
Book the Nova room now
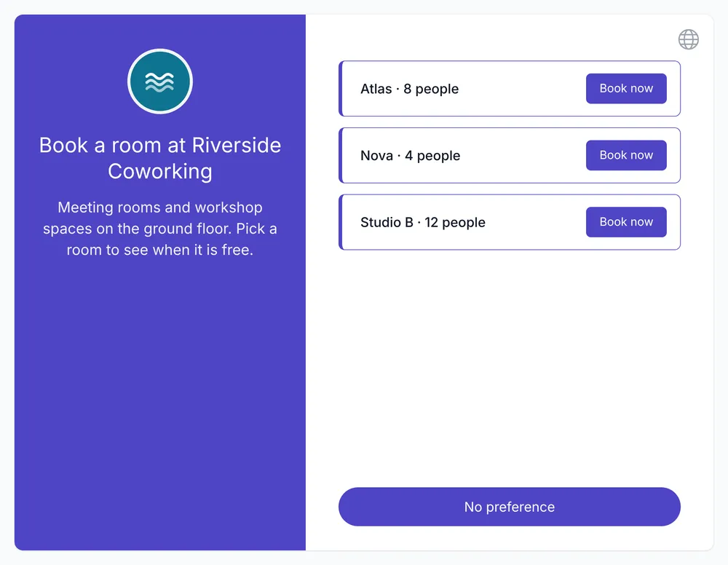[x=626, y=155]
